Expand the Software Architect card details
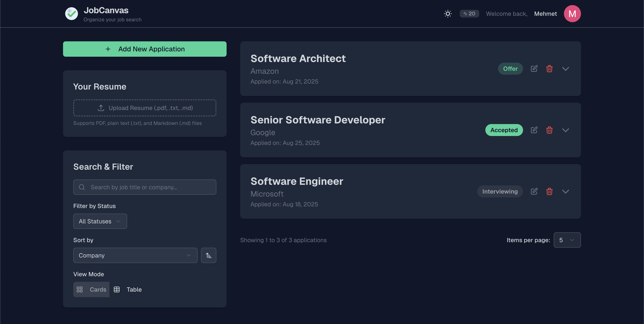 coord(565,69)
